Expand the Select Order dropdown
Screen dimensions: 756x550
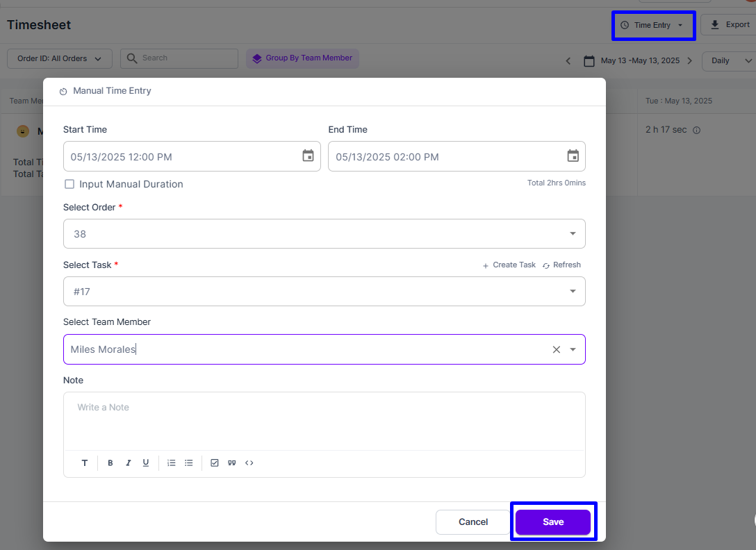(x=573, y=234)
